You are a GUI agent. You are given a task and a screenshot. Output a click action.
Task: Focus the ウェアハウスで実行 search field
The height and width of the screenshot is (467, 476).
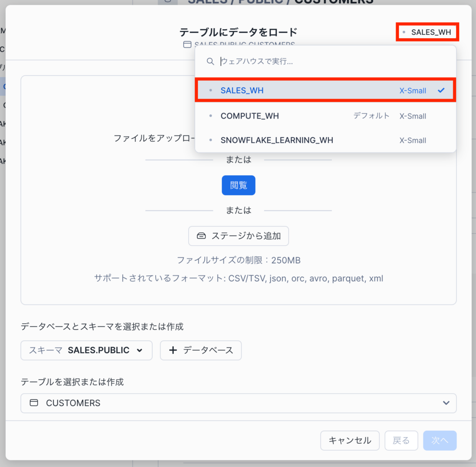click(325, 61)
